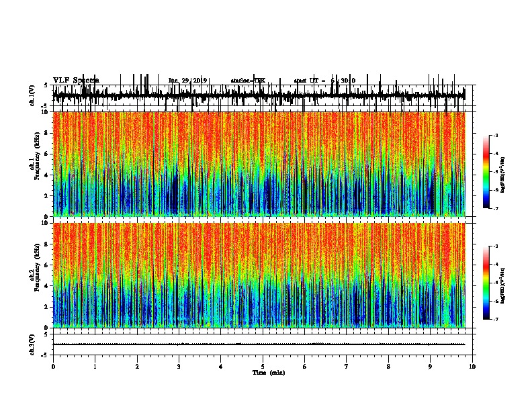Click the ch.1 color bar log(PSD) label
The image size is (532, 411).
coord(503,175)
